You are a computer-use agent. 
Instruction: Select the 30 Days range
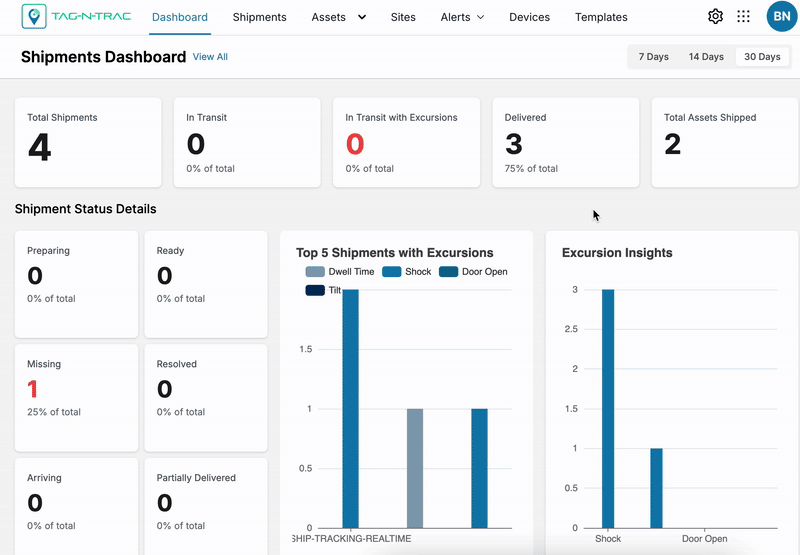point(762,57)
